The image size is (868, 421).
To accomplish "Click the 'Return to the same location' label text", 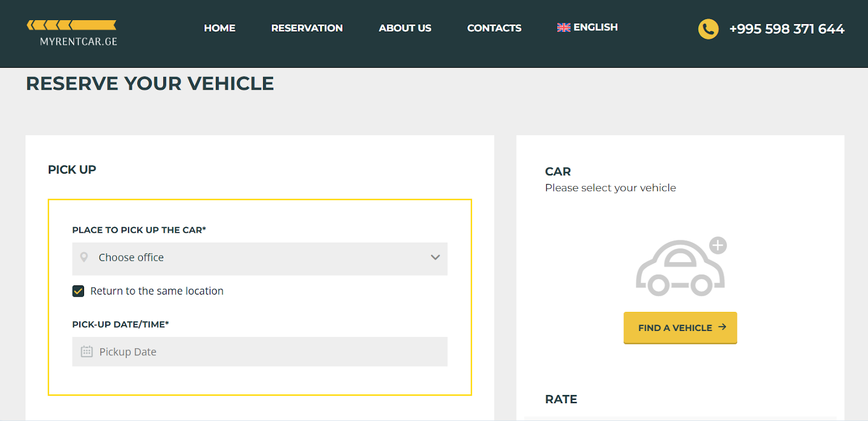I will (157, 291).
